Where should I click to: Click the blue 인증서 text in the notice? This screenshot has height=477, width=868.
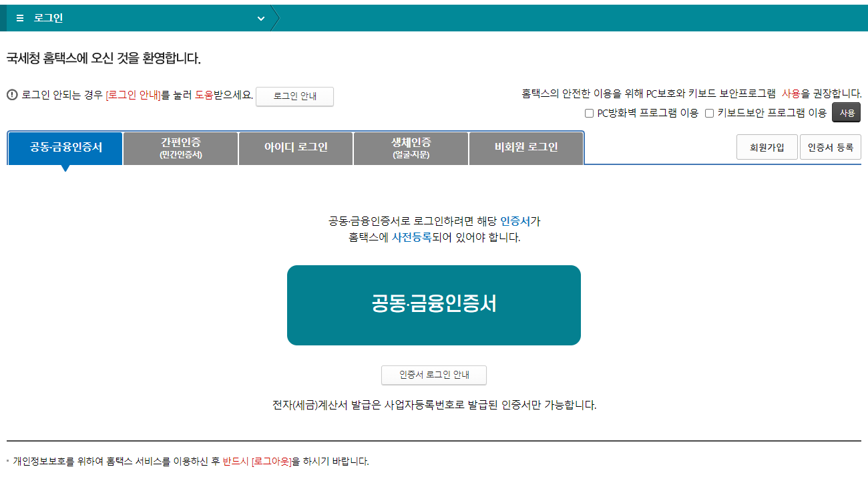pyautogui.click(x=515, y=221)
